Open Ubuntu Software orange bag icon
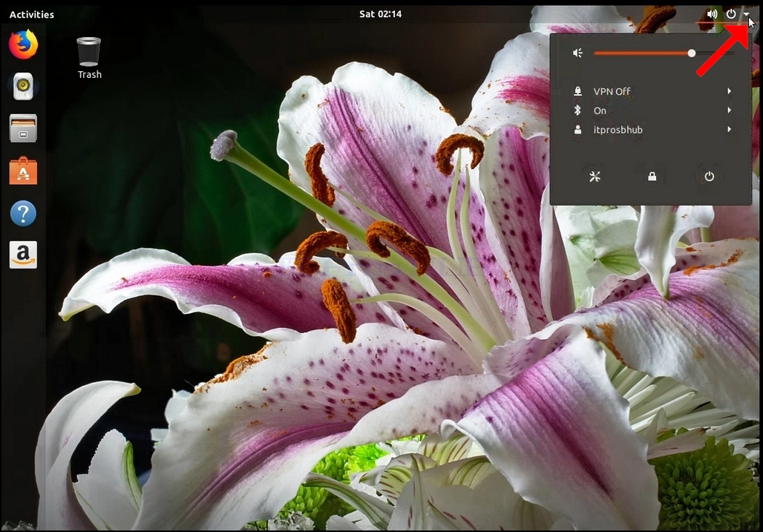763x532 pixels. coord(23,171)
